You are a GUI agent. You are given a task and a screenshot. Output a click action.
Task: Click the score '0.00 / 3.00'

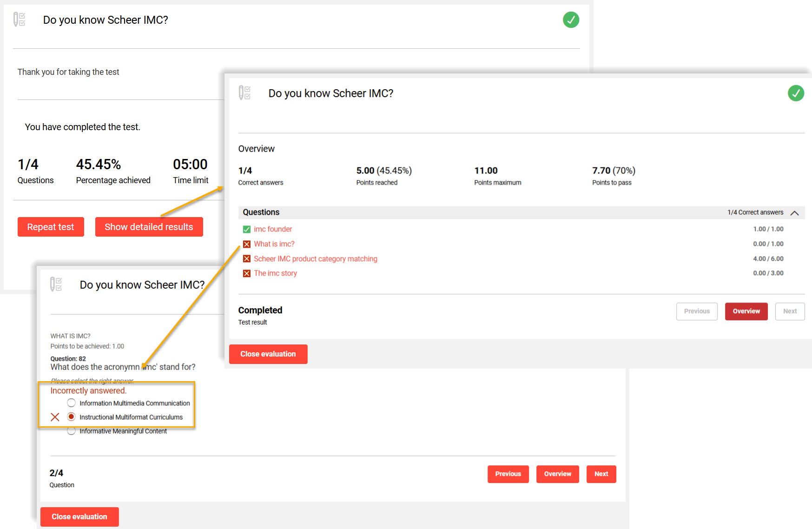point(768,273)
